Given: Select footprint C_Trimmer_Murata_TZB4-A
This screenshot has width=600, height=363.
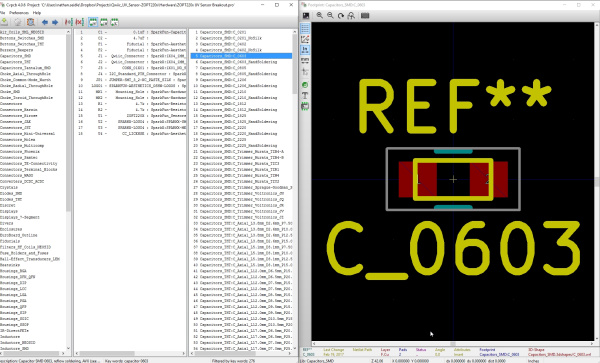Looking at the screenshot, I should coord(241,151).
